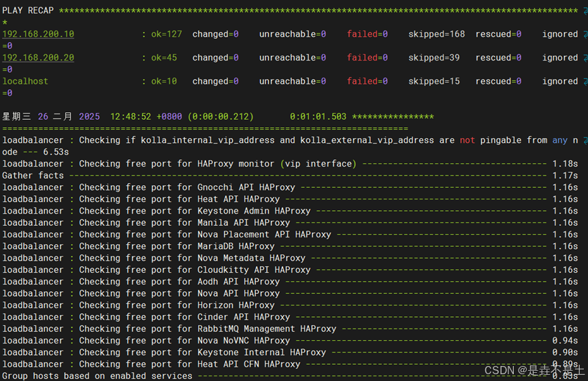The width and height of the screenshot is (588, 381).
Task: Click unreachable=0 on the 192.168.200.20 row
Action: point(293,58)
